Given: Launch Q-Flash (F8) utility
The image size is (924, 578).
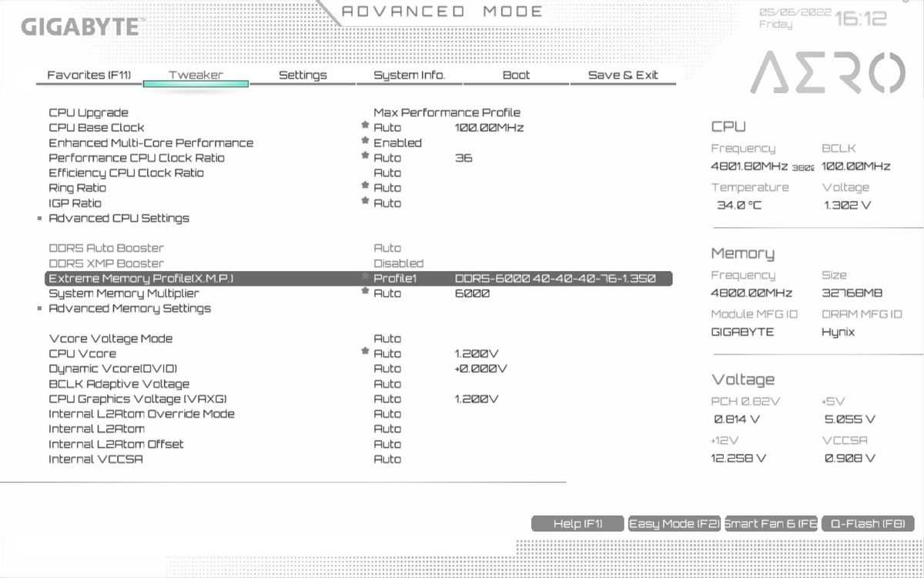Looking at the screenshot, I should [x=867, y=524].
